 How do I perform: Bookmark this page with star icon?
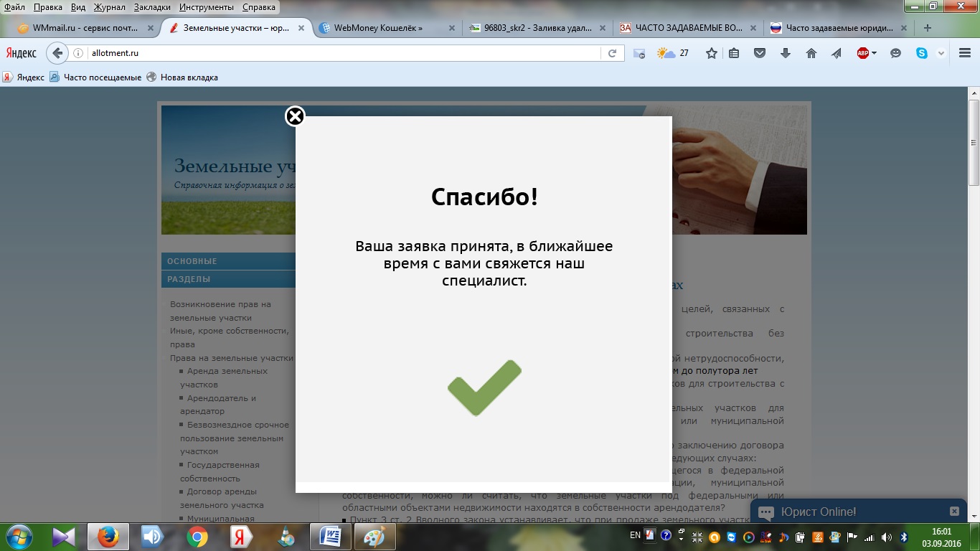pos(711,53)
